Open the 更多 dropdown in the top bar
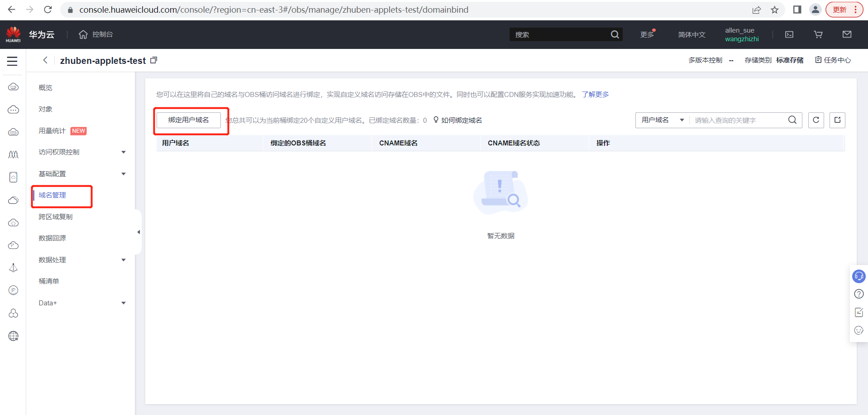The image size is (868, 415). [648, 34]
